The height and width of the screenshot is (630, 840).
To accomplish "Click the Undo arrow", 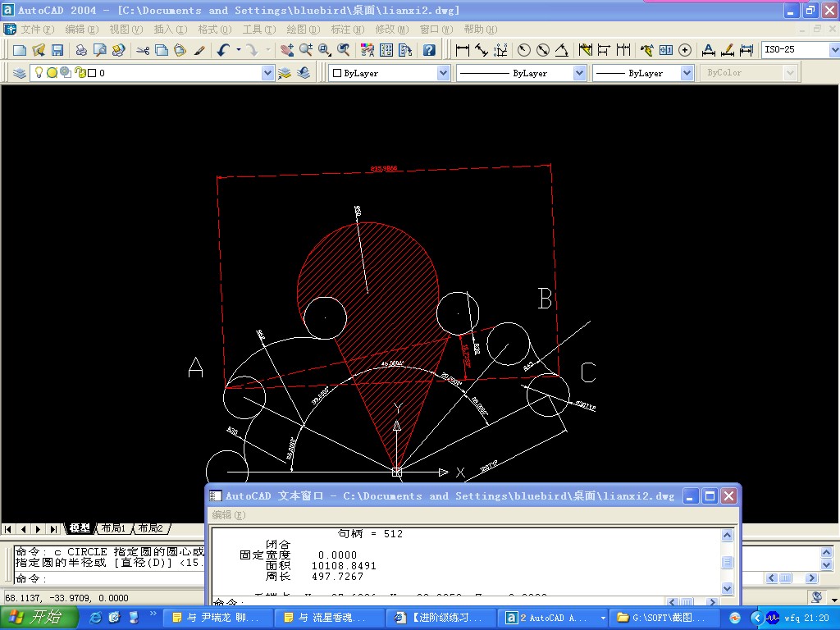I will pos(223,50).
